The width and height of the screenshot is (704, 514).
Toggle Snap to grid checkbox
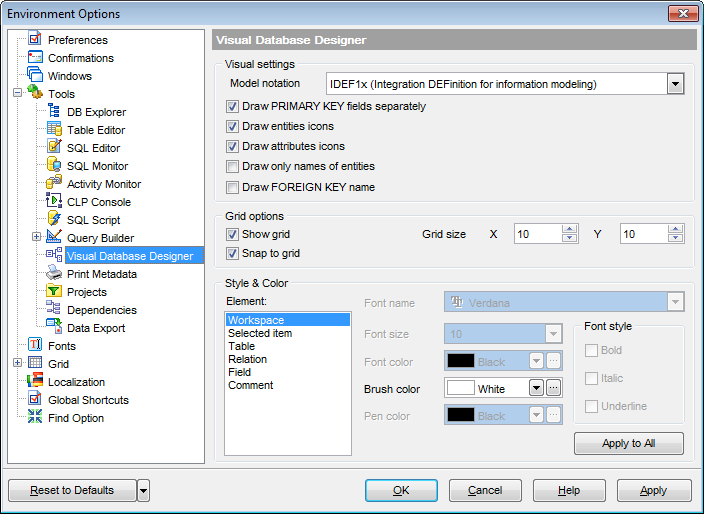(232, 254)
